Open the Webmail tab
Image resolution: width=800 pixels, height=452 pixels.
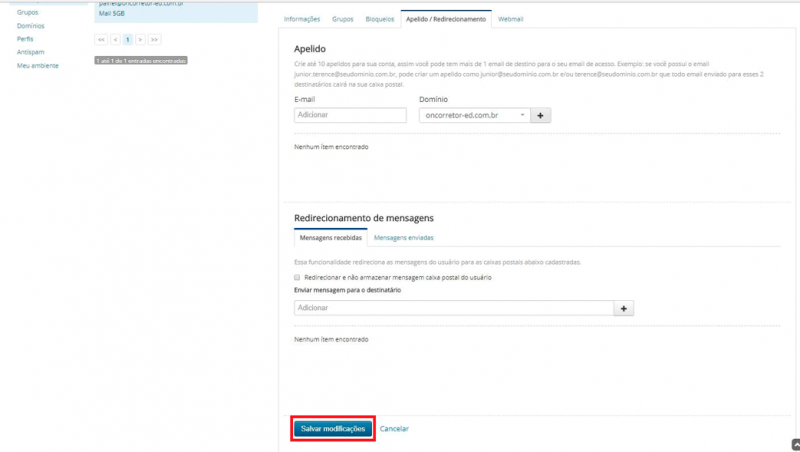(510, 19)
